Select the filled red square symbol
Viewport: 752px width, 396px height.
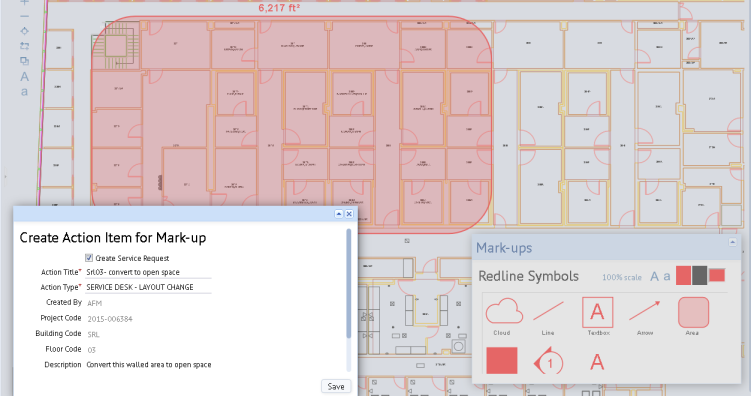pos(502,361)
